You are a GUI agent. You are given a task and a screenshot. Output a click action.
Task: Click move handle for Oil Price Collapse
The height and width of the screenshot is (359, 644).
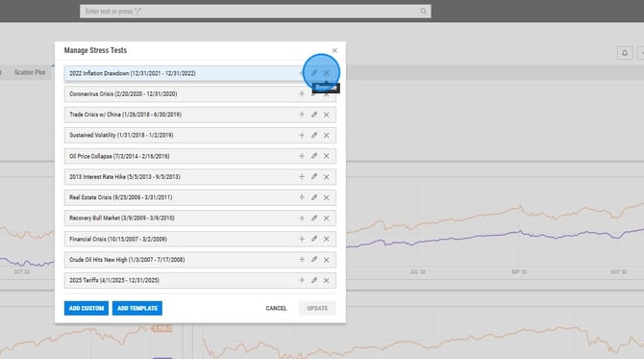coord(302,156)
